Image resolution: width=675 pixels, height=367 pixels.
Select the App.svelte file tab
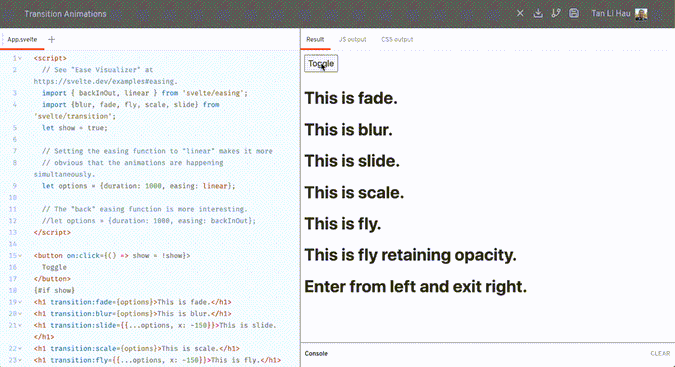(x=22, y=40)
